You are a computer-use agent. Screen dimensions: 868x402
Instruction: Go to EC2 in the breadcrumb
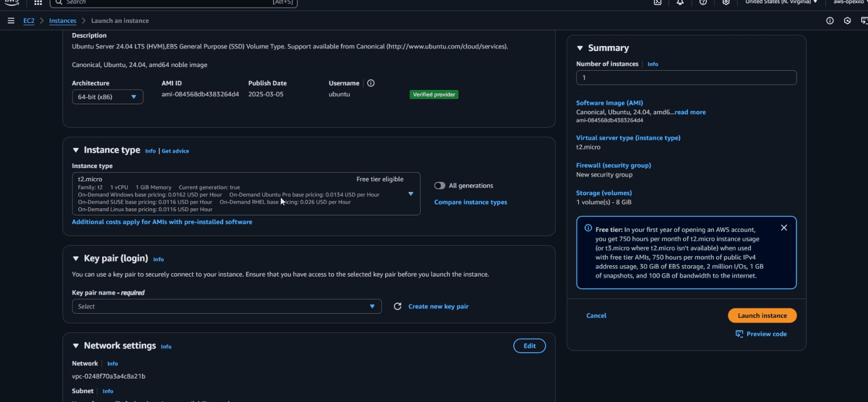[x=29, y=21]
